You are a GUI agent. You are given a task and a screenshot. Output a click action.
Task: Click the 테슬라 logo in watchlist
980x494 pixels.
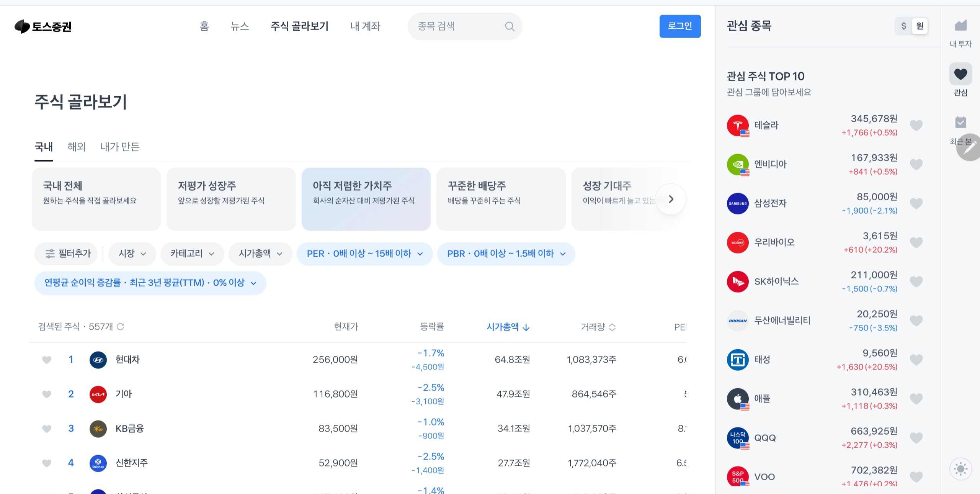click(738, 126)
